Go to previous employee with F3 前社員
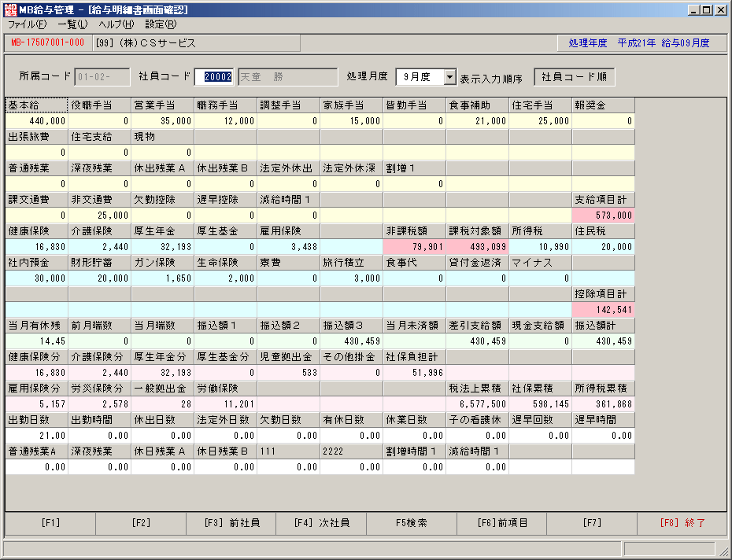The height and width of the screenshot is (560, 732). point(231,523)
